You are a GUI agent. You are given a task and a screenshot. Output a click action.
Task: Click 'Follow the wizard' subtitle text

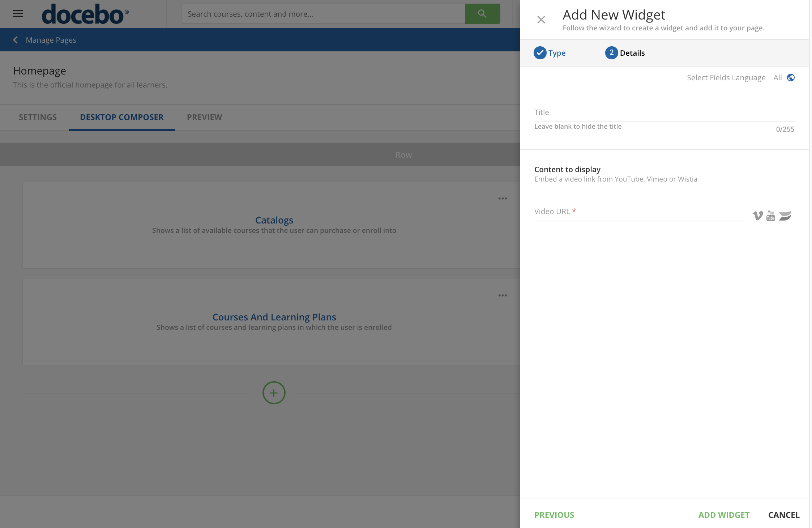(x=663, y=28)
